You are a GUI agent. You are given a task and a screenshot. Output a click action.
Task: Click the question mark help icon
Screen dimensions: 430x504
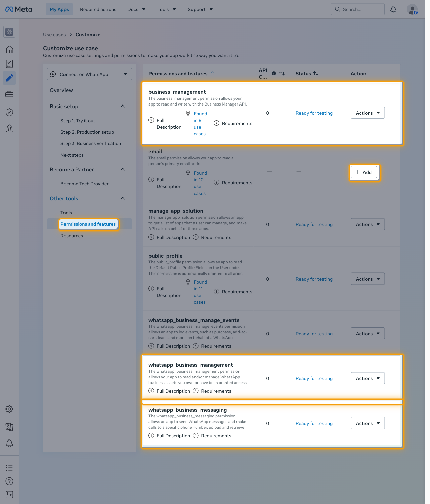pos(9,481)
